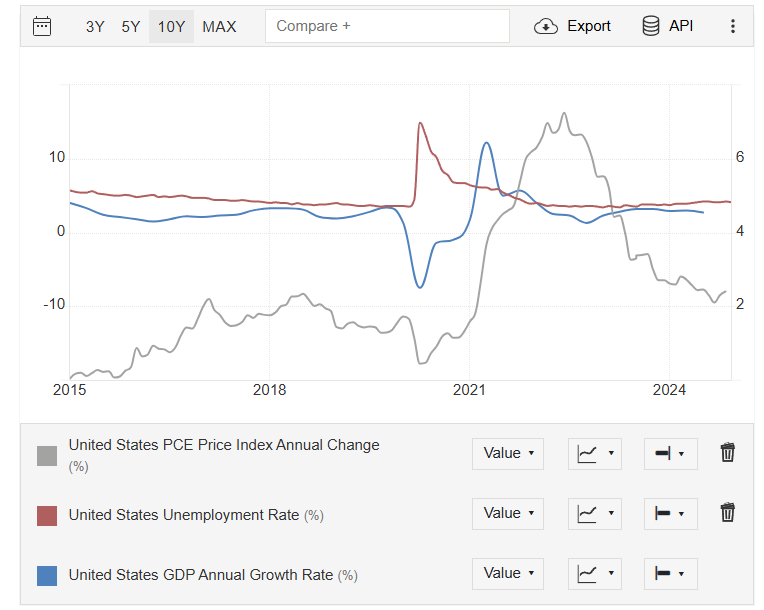764x610 pixels.
Task: Click the 2021 x-axis label
Action: (x=469, y=390)
